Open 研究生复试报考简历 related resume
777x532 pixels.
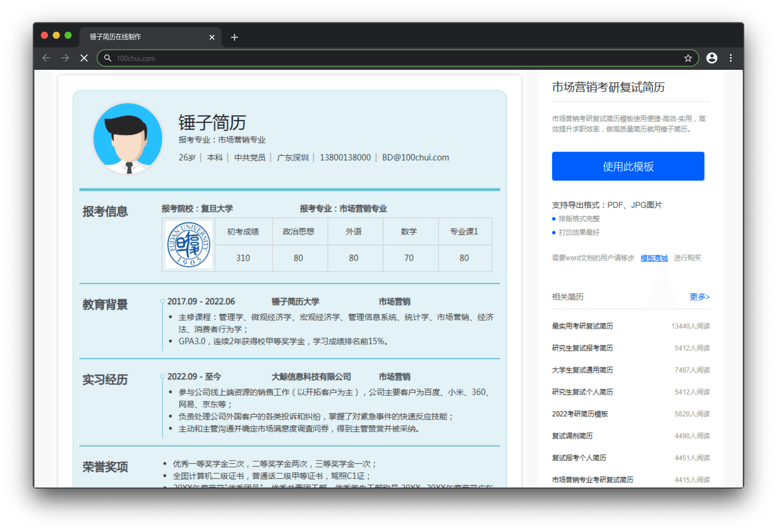tap(582, 348)
